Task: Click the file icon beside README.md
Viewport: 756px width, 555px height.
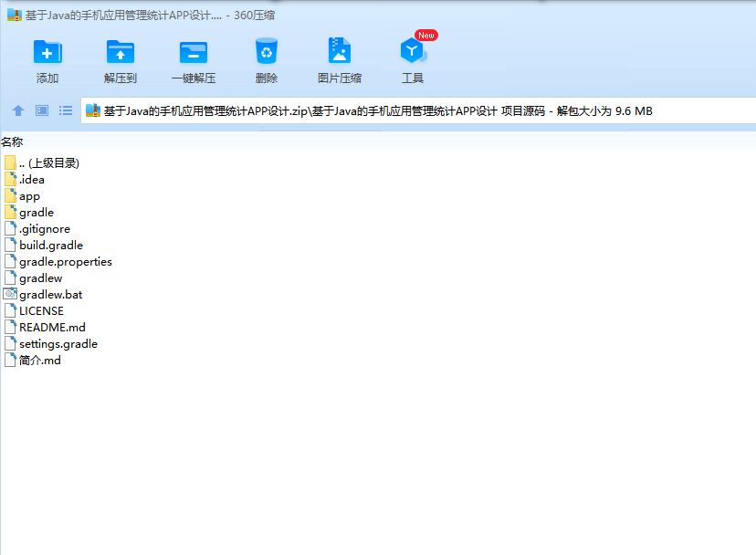Action: point(11,327)
